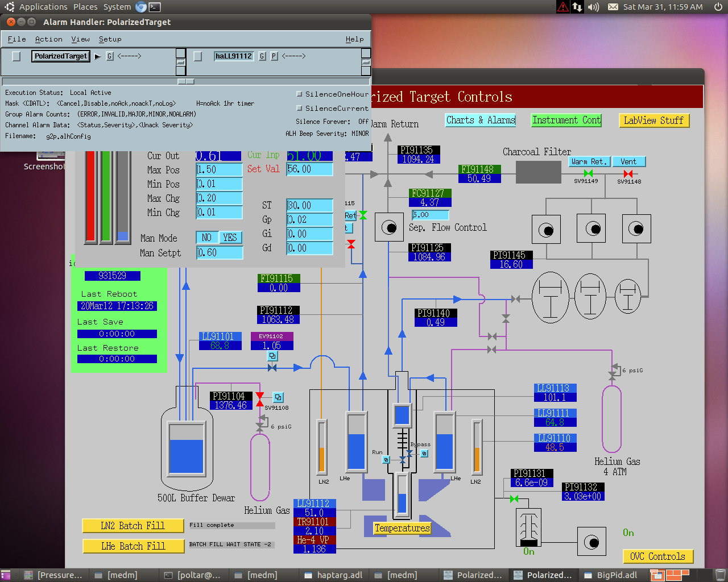
Task: Click the green valve beside Ret button
Action: [363, 215]
